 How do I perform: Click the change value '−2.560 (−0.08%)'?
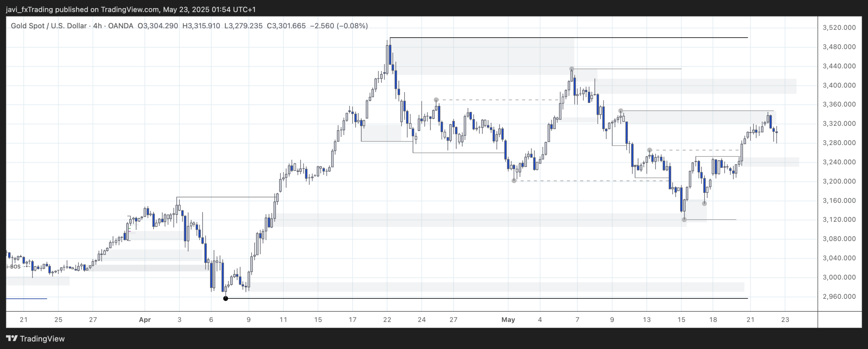[339, 26]
